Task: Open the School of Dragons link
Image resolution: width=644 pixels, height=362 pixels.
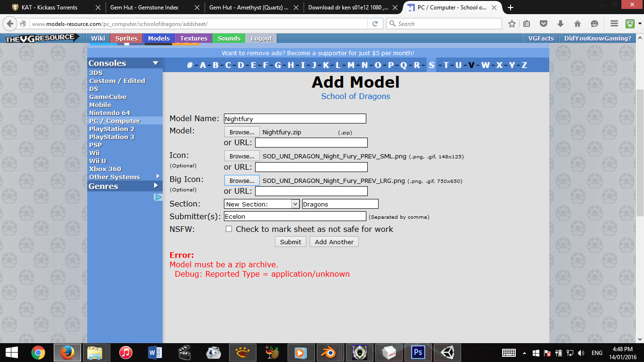Action: click(x=355, y=96)
